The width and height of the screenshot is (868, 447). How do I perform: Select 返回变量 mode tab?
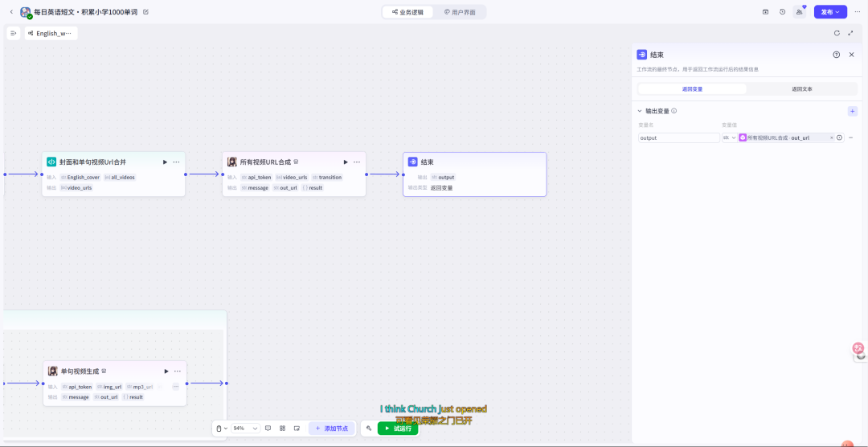coord(693,88)
